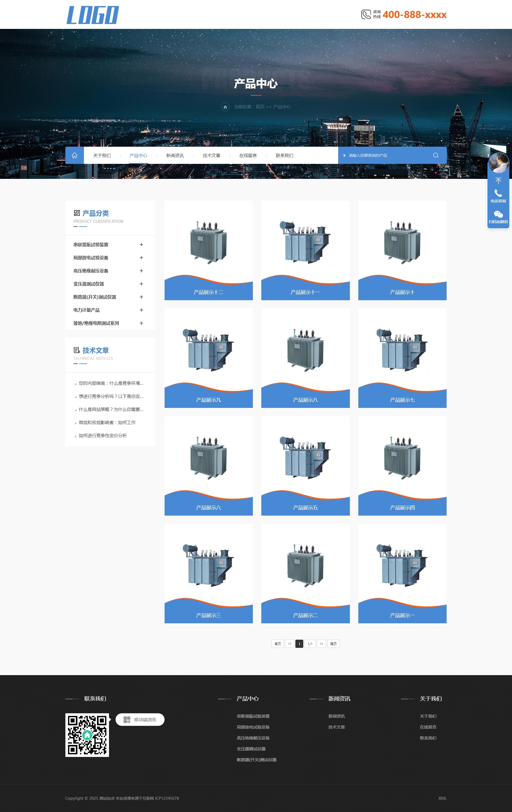Click the 尾页 pagination button
The height and width of the screenshot is (812, 512).
point(333,644)
